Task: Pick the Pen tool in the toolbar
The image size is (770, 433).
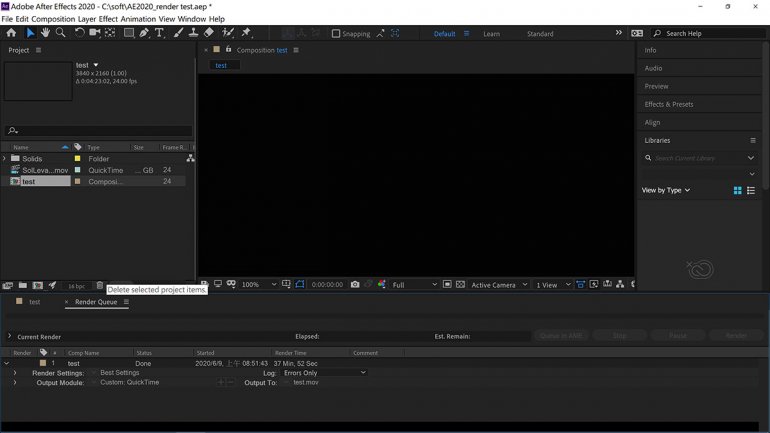Action: click(144, 33)
